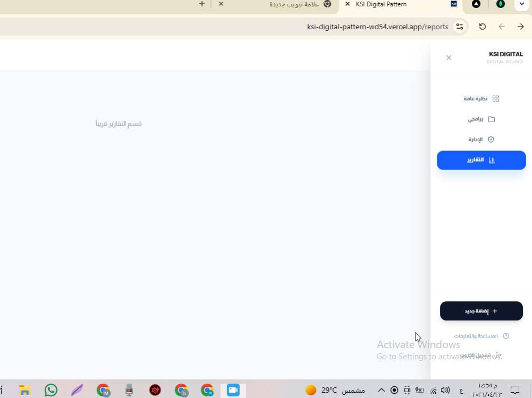Close the KSI Digital Pattern tab
The image size is (532, 398).
click(x=347, y=4)
